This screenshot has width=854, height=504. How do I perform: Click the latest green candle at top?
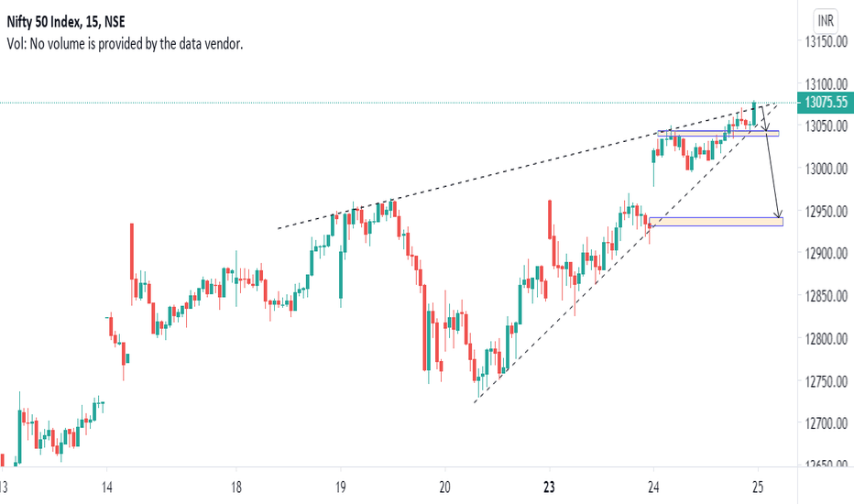click(754, 114)
